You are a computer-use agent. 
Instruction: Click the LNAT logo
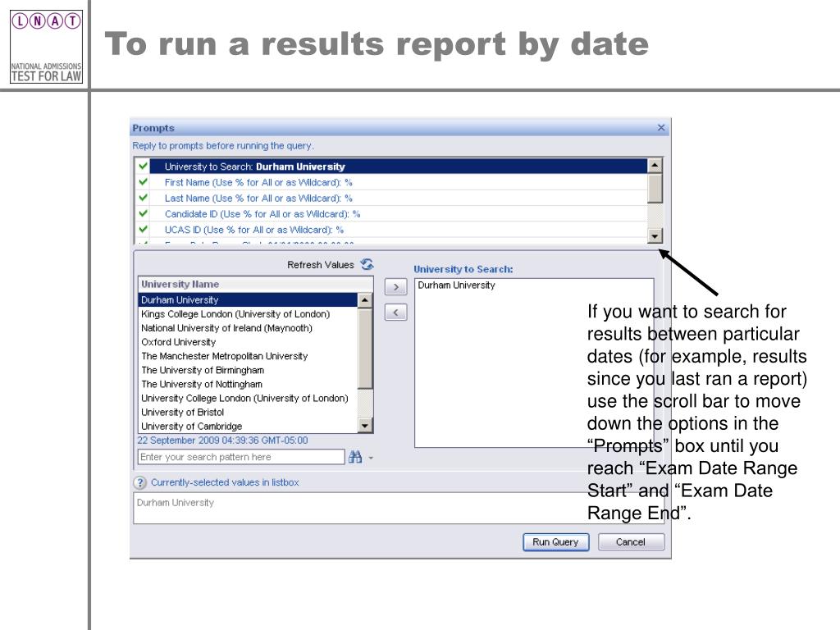47,47
